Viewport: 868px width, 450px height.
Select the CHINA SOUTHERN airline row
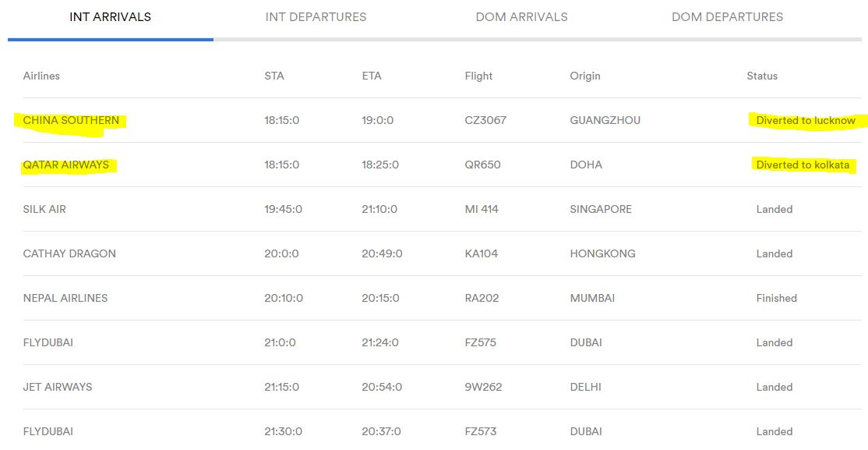pos(435,120)
